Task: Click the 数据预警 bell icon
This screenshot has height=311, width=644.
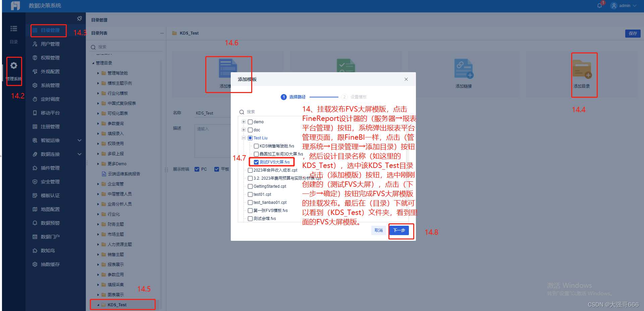Action: (35, 223)
